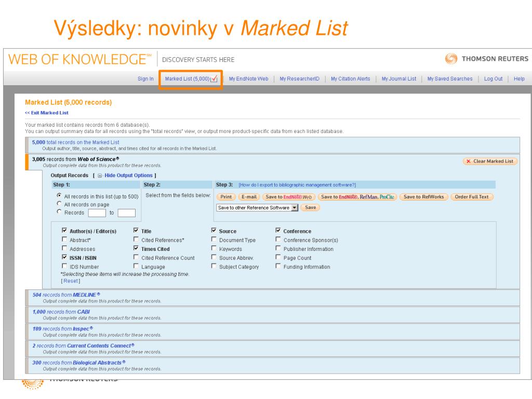Click Exit Marked List link

(47, 113)
